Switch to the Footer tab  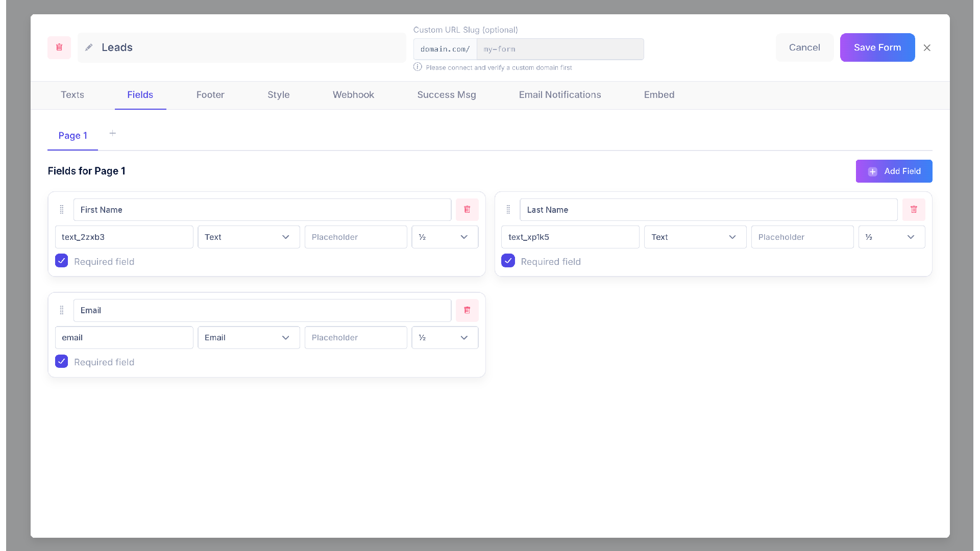(210, 95)
